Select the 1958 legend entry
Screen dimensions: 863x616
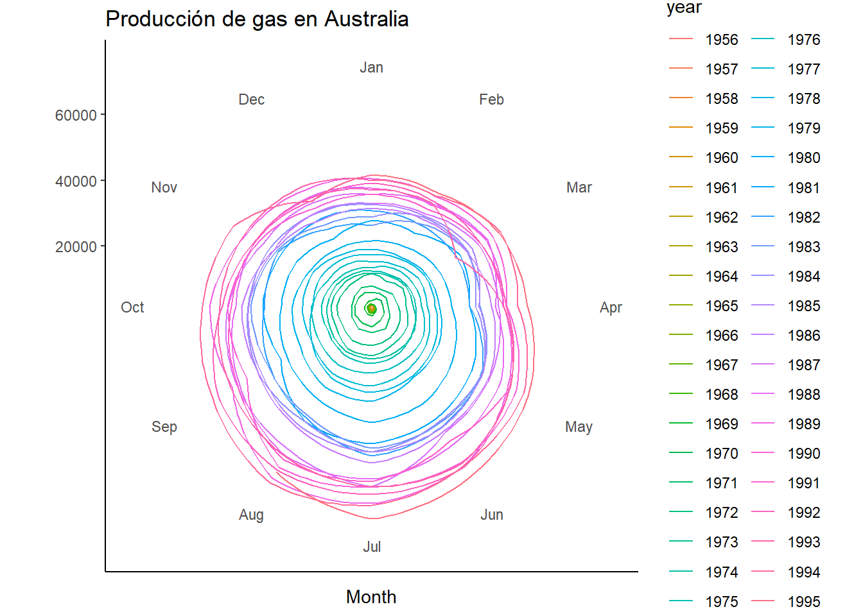[x=704, y=99]
